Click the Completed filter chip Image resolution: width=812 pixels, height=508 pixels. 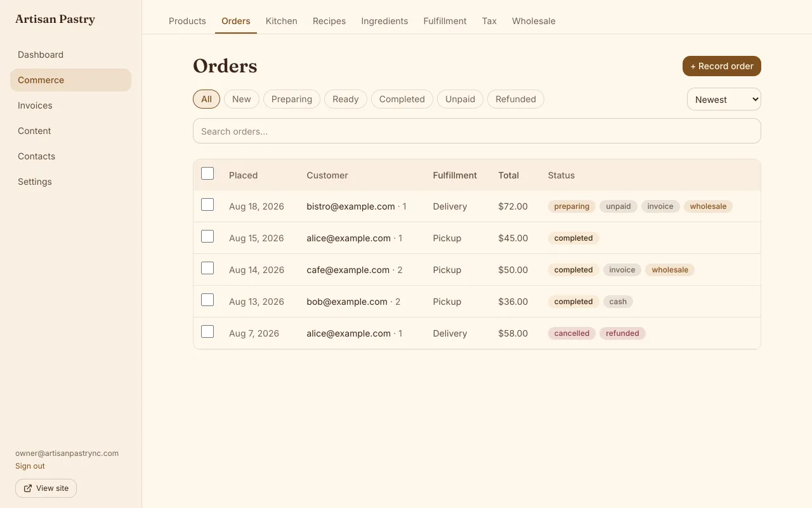[402, 99]
